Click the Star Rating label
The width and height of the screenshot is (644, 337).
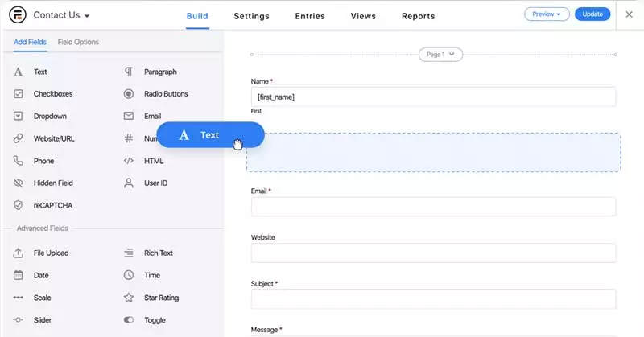(162, 298)
